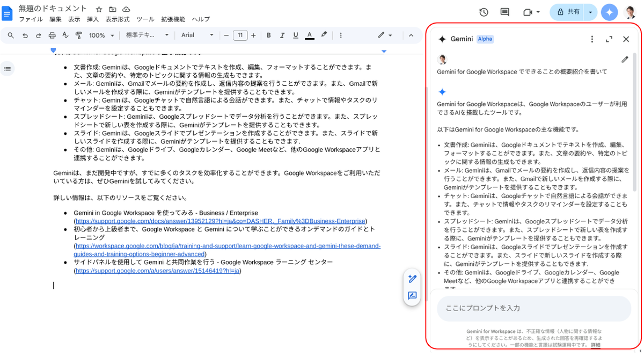Open the Arial font dropdown

197,35
